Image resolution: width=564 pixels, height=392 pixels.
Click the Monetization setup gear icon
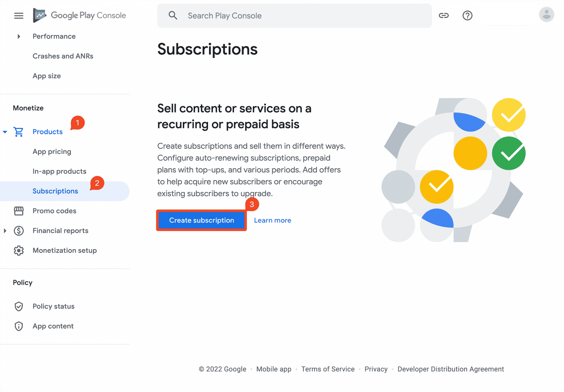tap(19, 251)
